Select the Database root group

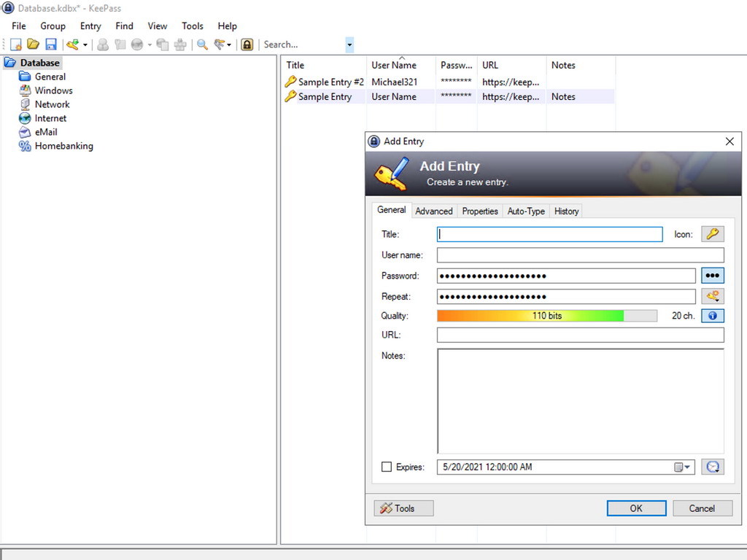(40, 63)
